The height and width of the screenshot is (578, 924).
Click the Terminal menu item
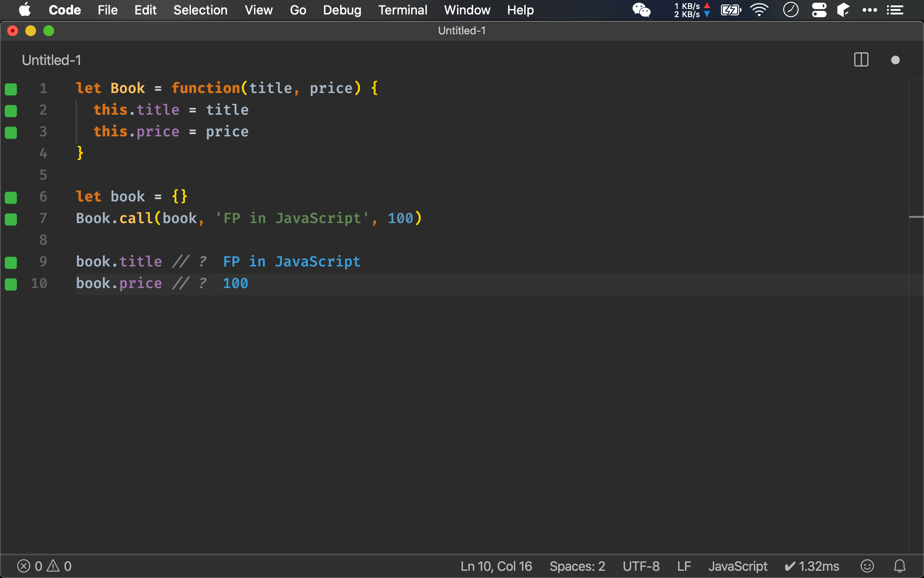(402, 10)
